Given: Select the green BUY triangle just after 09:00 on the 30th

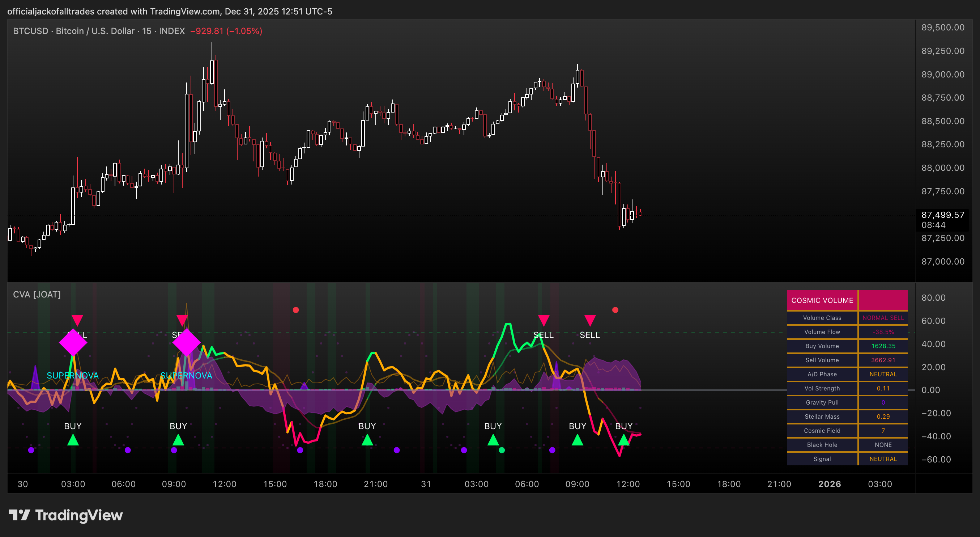Looking at the screenshot, I should click(178, 440).
